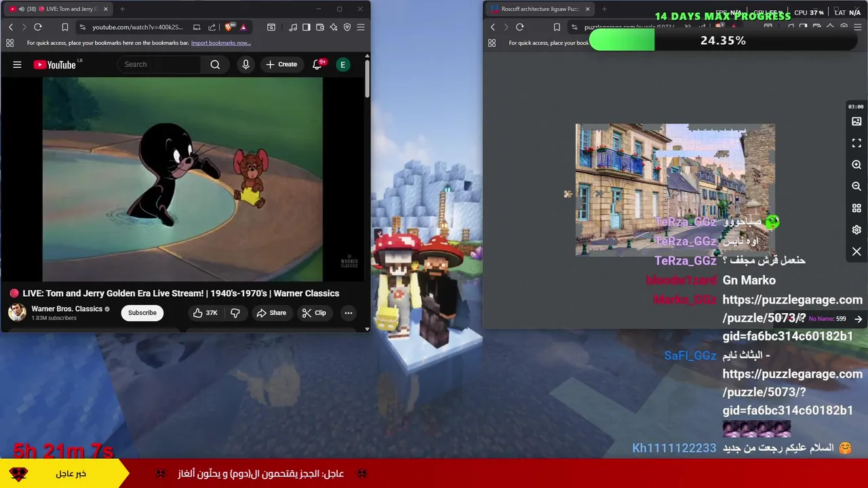Go to the YouTube home logo

tap(55, 64)
